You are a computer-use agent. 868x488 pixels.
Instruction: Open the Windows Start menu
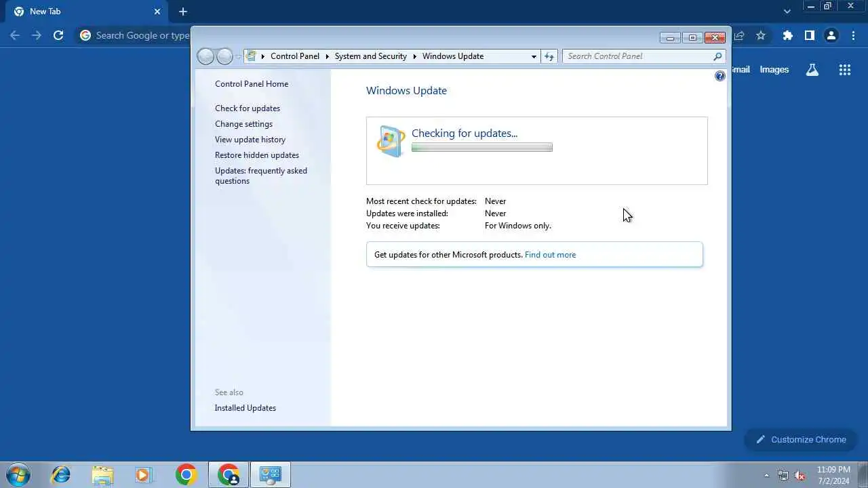coord(18,474)
